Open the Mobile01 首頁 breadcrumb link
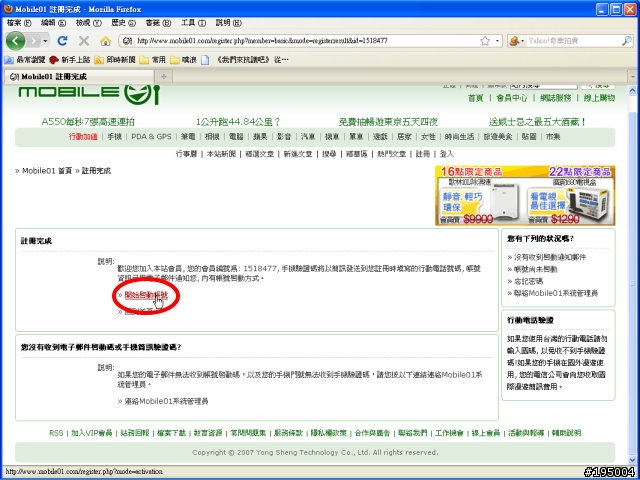Viewport: 640px width, 480px height. (47, 171)
